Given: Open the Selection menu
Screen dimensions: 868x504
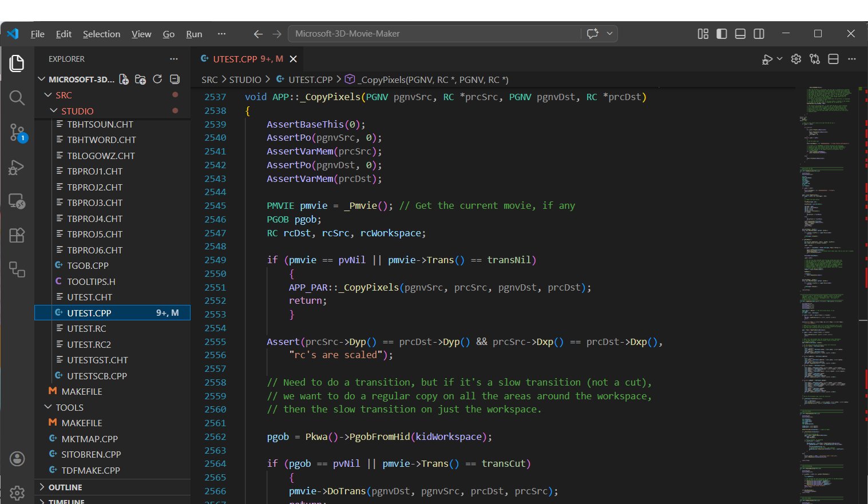Looking at the screenshot, I should 101,34.
